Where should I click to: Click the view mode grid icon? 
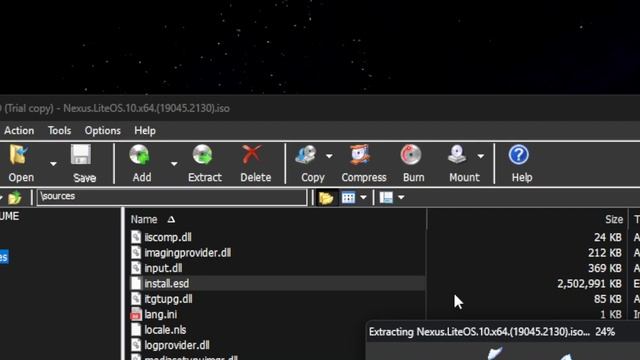[348, 198]
